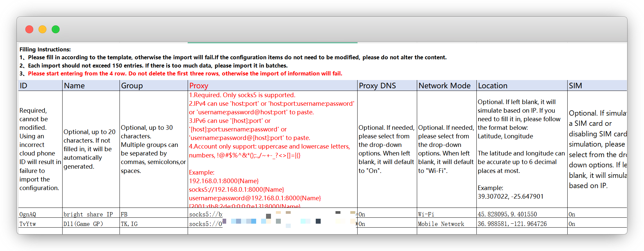Screen dimensions: 644x251
Task: Select the red "Proxy" column header cell
Action: [273, 86]
